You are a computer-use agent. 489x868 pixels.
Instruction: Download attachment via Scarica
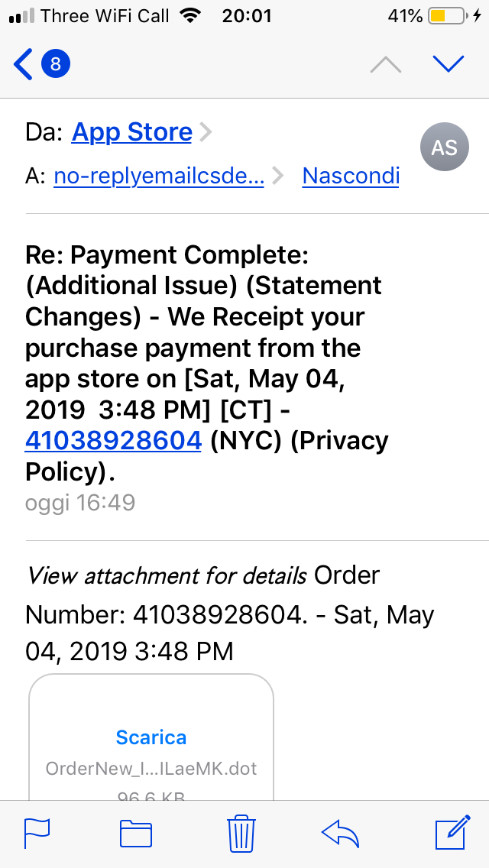click(151, 737)
